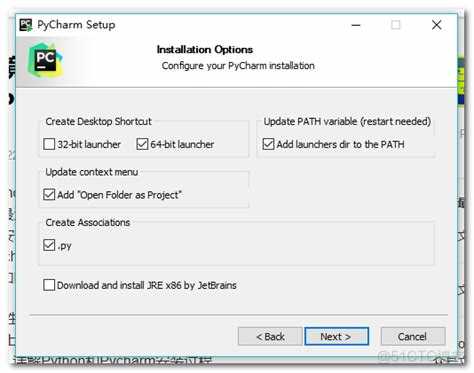Proceed with the Next > button
The image size is (474, 373).
[336, 336]
